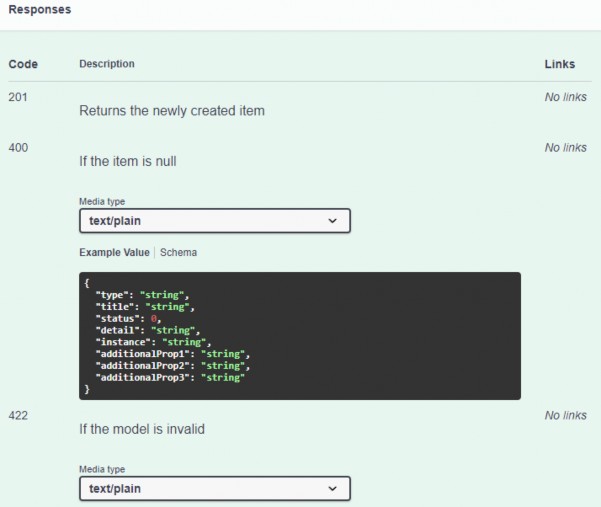Select the Example Value tab
This screenshot has width=601, height=507.
coord(114,253)
